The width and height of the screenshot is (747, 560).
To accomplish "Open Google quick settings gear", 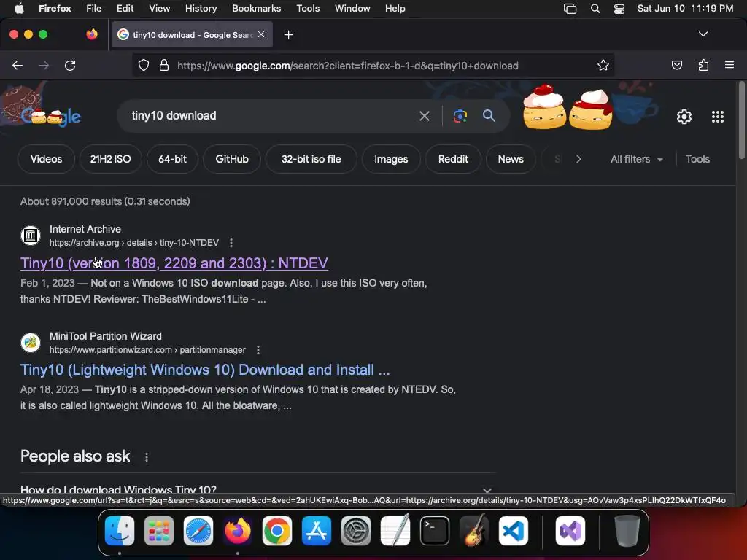I will click(684, 117).
